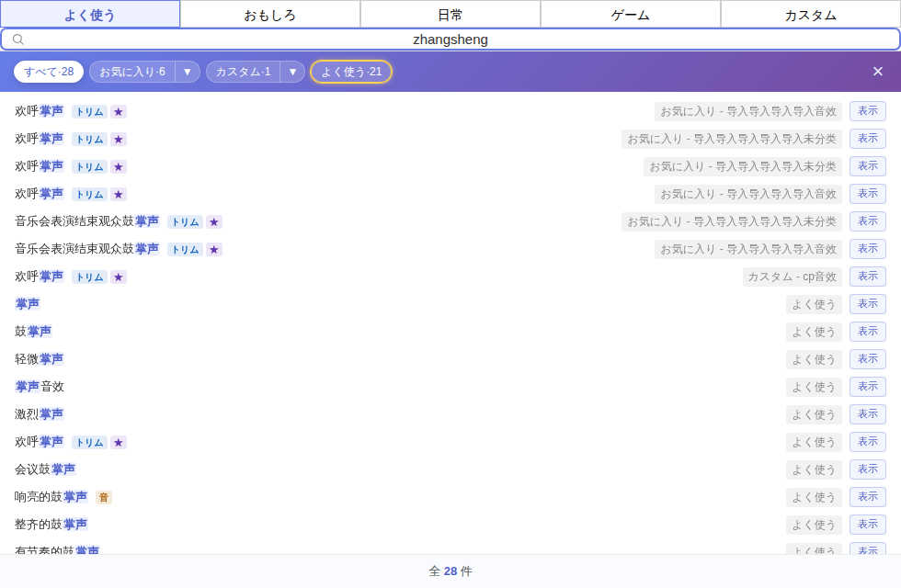The height and width of the screenshot is (588, 901).
Task: Select the 整齐的鼓掌声 sound name
Action: tap(51, 525)
